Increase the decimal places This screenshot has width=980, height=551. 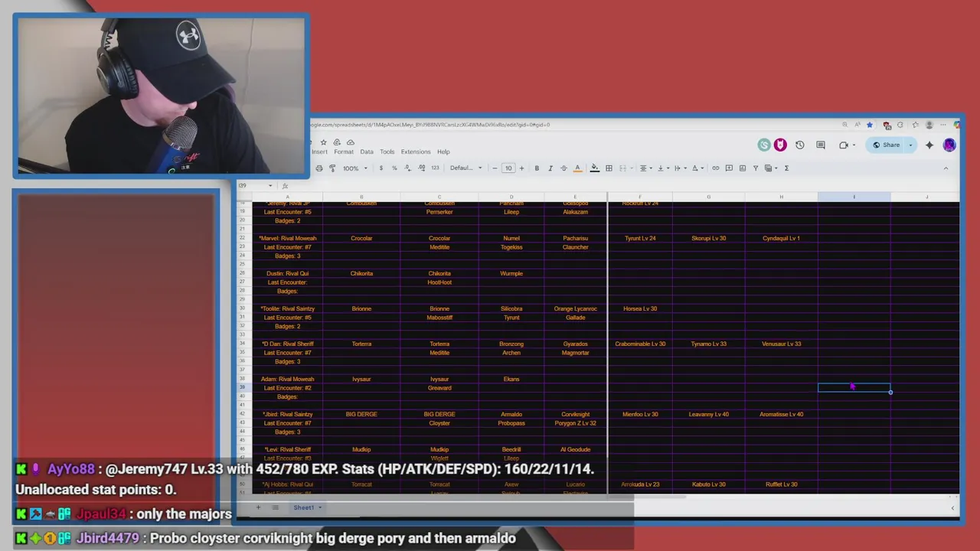422,168
